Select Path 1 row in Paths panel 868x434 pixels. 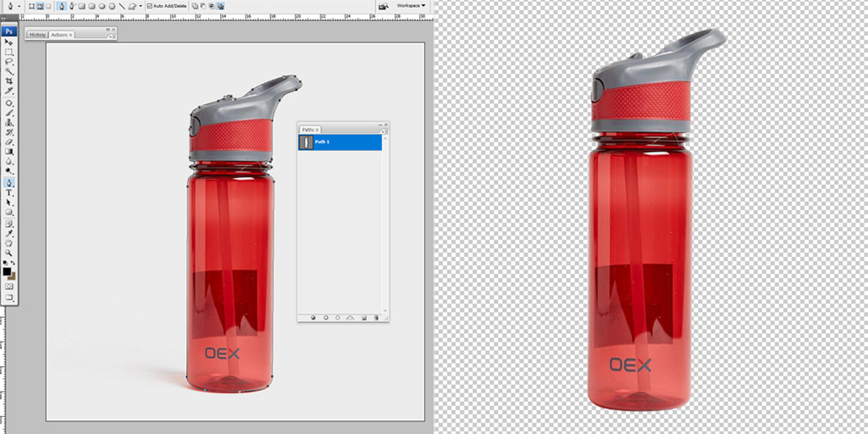coord(340,142)
